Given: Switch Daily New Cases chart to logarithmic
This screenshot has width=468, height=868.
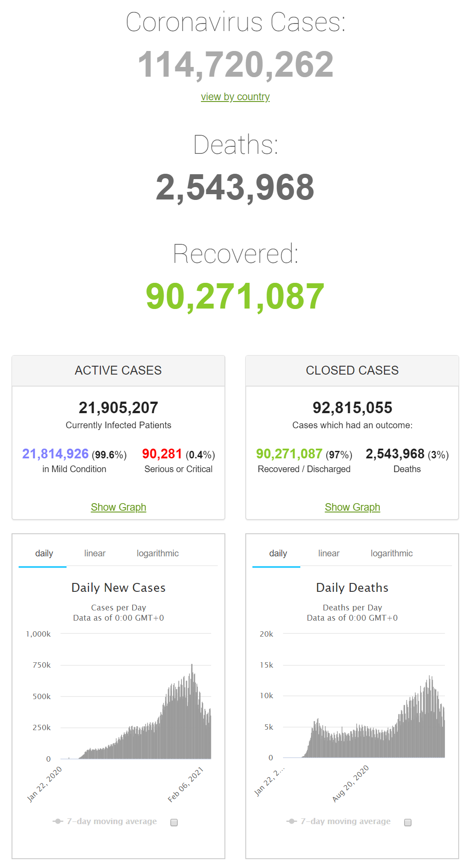Looking at the screenshot, I should [x=157, y=553].
